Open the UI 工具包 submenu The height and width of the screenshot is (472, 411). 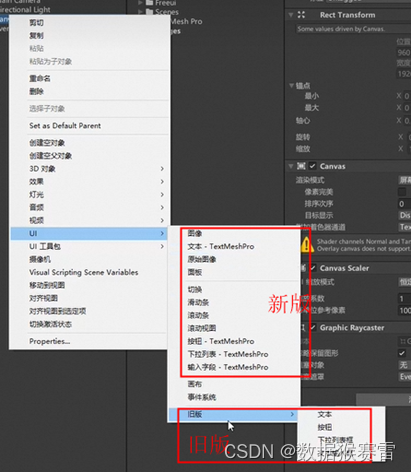[x=89, y=247]
